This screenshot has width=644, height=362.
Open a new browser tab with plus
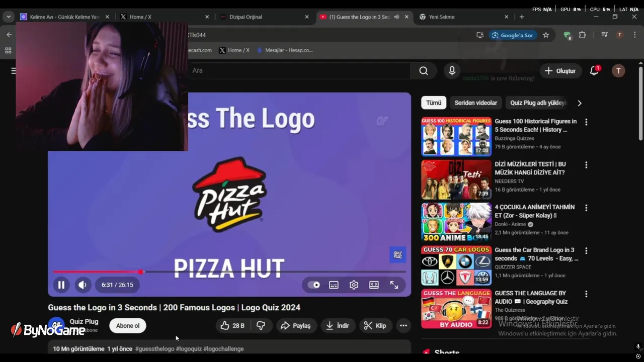pyautogui.click(x=522, y=17)
